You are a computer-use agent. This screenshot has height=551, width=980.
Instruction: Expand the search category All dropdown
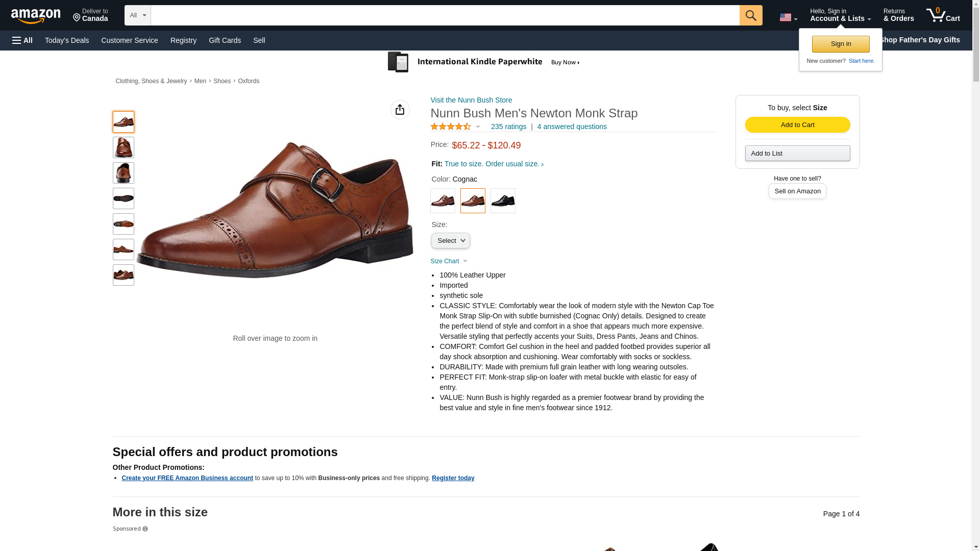point(137,15)
